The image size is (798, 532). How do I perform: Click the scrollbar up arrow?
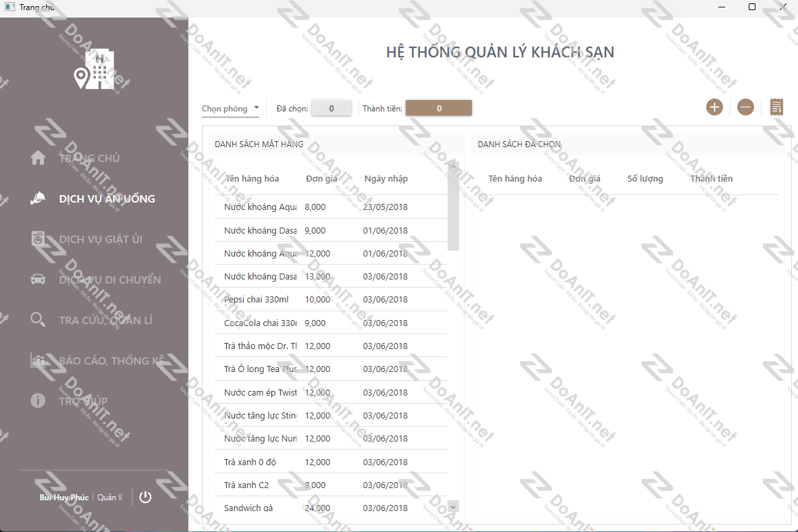click(453, 166)
